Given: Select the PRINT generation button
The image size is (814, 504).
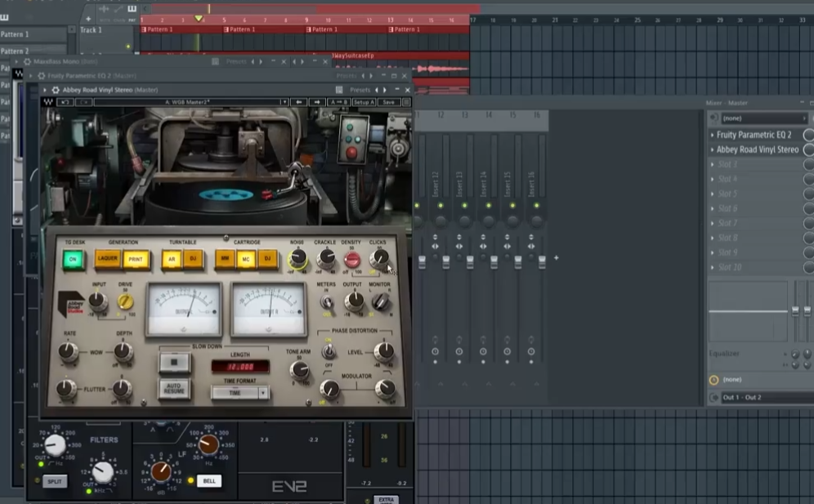Looking at the screenshot, I should point(136,259).
